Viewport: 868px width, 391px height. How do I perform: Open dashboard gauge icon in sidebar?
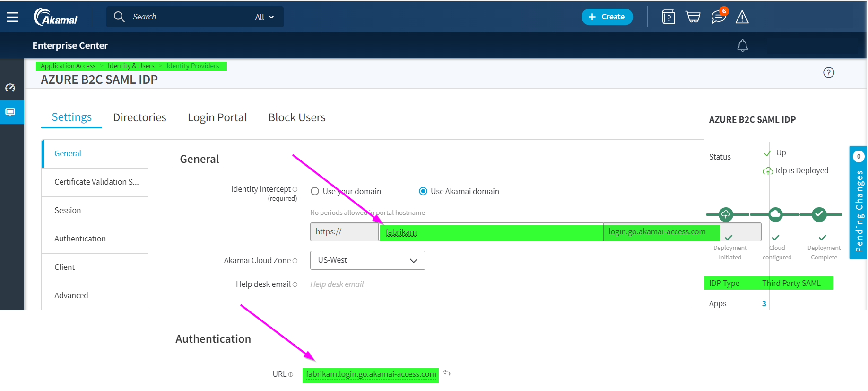click(x=10, y=88)
